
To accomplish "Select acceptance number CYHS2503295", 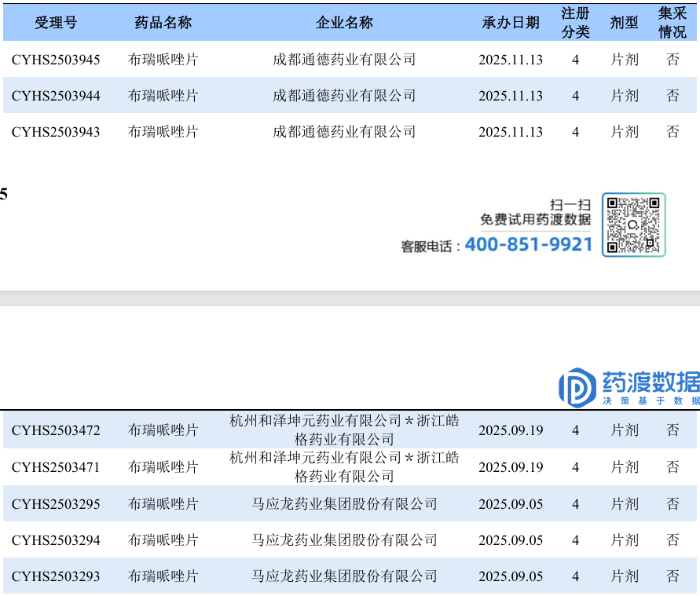I will point(56,503).
